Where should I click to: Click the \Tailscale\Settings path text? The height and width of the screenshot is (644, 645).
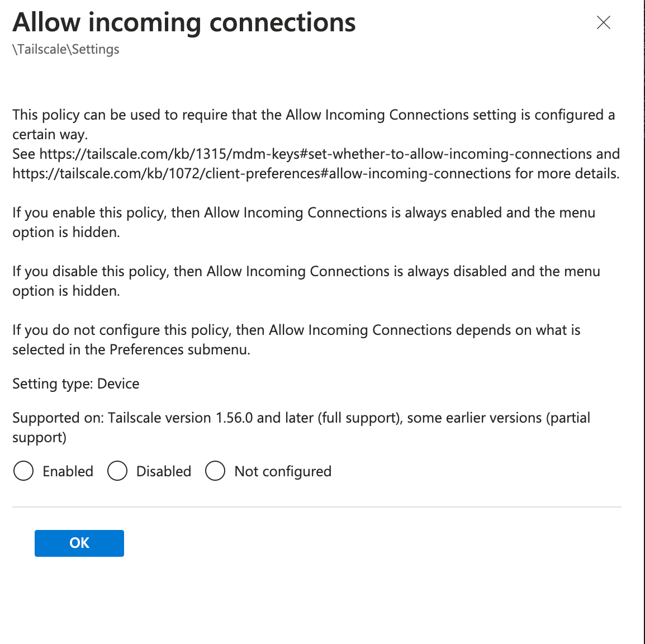click(x=66, y=49)
